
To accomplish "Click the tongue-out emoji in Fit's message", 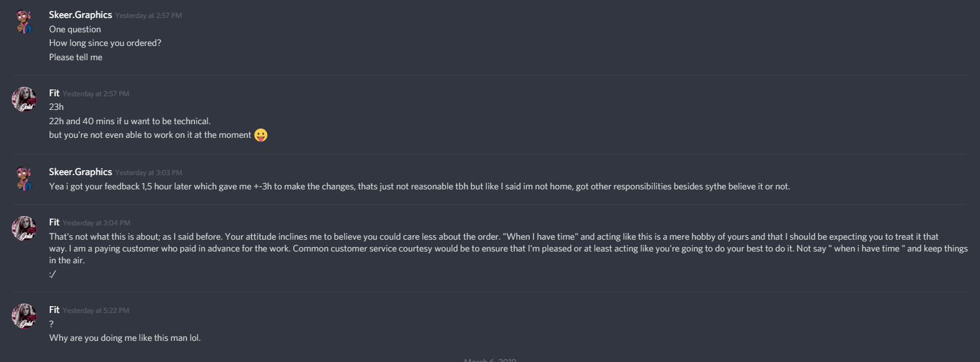I will (261, 135).
